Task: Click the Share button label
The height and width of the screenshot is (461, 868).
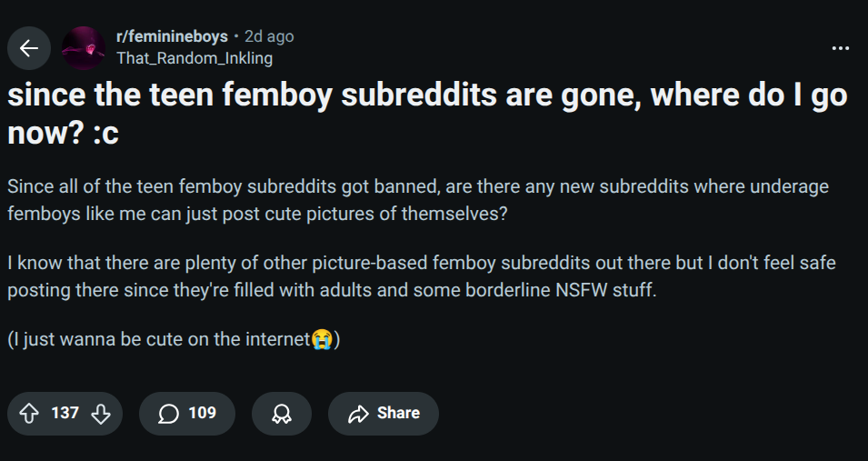Action: tap(398, 414)
